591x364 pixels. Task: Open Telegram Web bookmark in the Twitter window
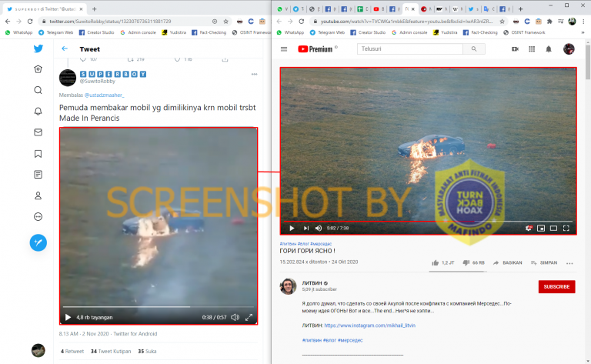55,32
